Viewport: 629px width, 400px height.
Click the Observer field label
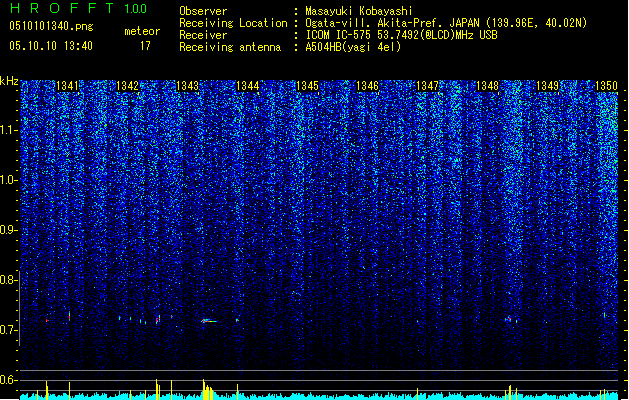[203, 11]
